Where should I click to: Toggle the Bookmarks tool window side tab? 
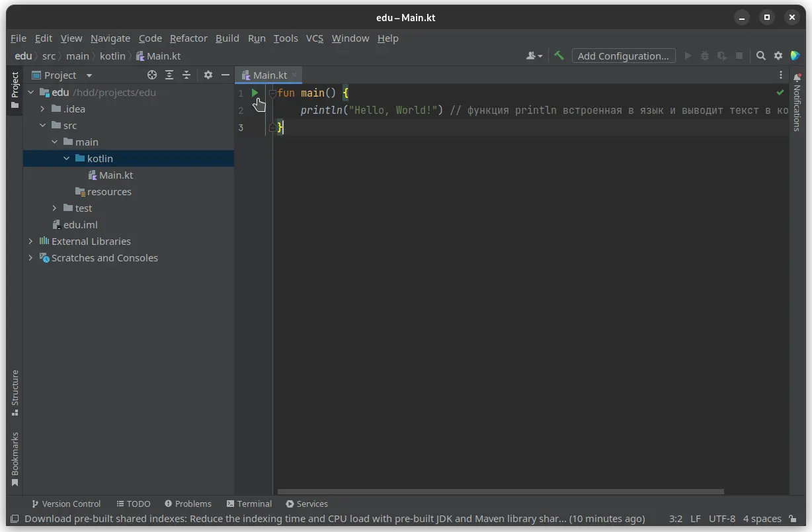click(15, 459)
